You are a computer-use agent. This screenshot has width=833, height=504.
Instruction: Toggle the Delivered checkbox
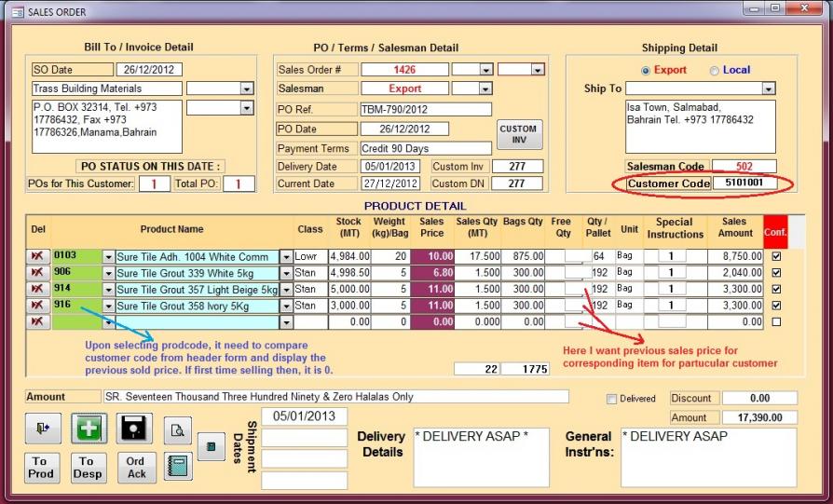tap(611, 399)
